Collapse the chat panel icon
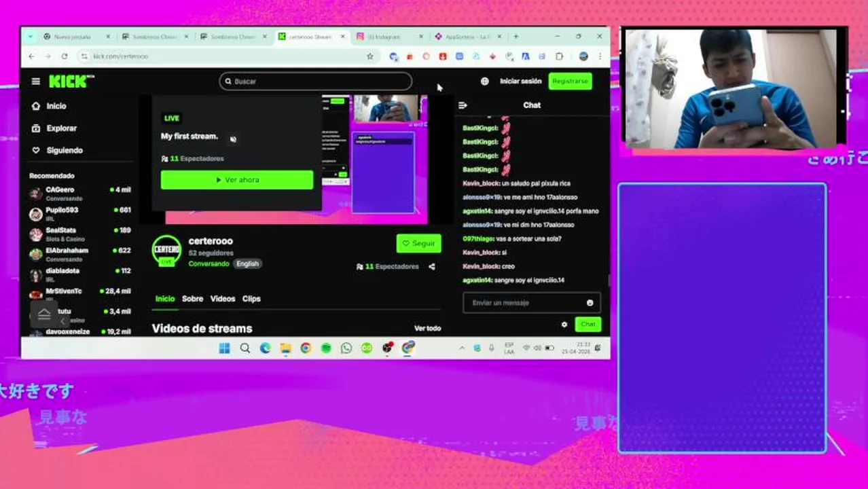 463,105
